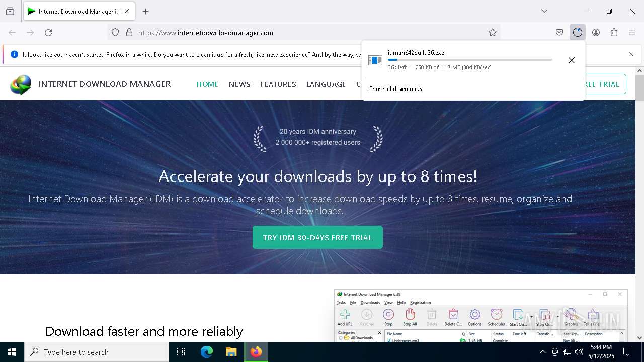Click Type here to search box

97,352
